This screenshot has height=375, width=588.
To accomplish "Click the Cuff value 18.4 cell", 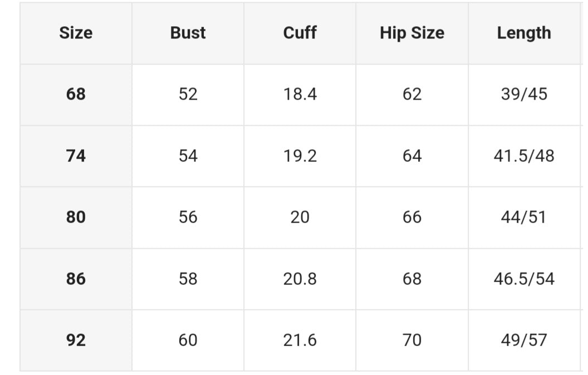I will point(300,94).
